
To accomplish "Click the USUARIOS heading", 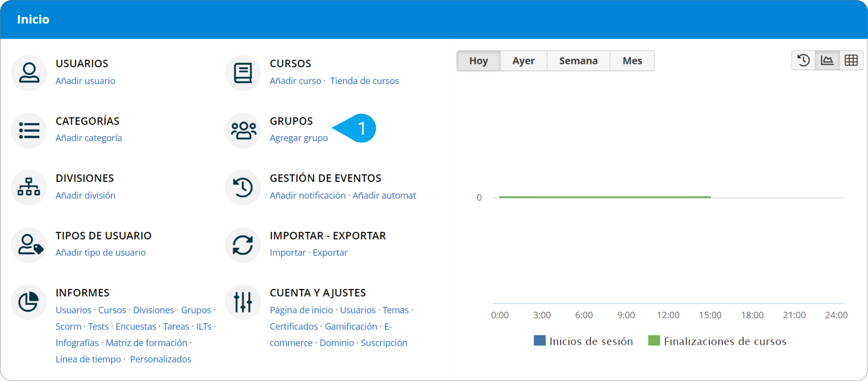I will (82, 63).
